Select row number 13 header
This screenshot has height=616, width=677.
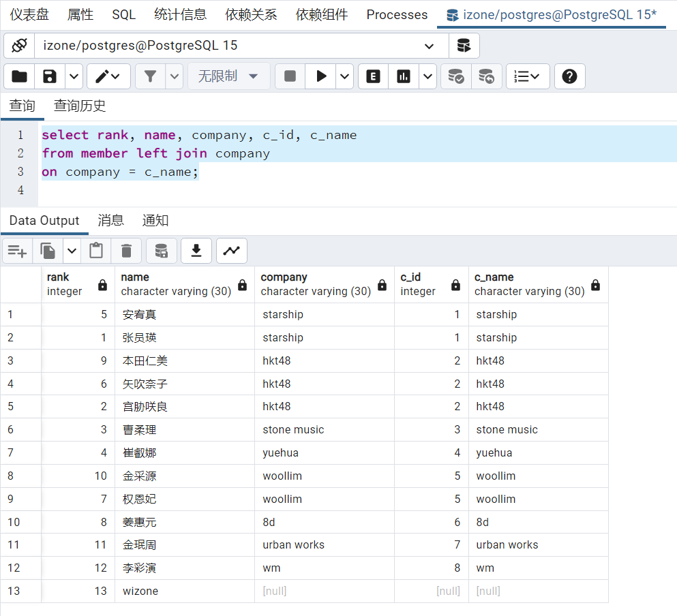point(20,591)
